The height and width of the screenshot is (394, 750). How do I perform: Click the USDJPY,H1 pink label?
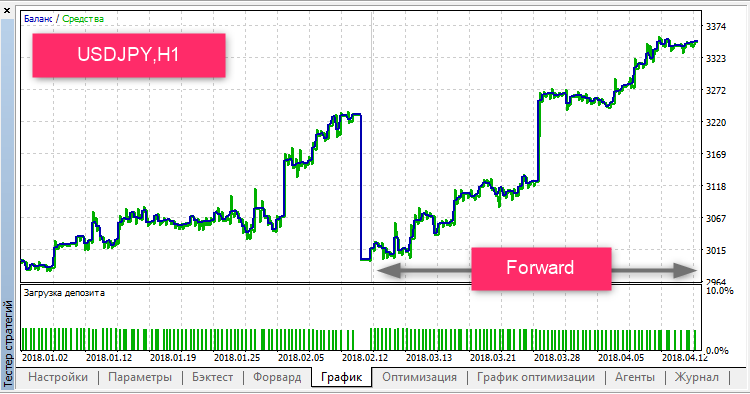[x=129, y=55]
